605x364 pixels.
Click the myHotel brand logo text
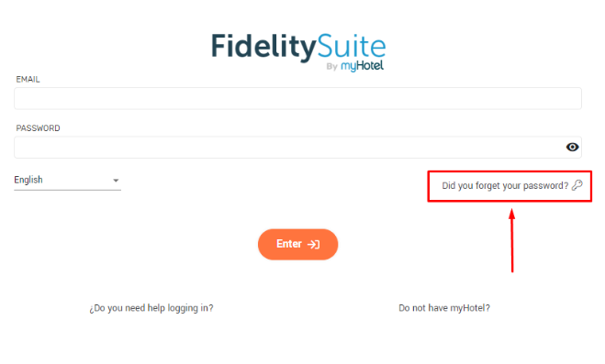point(362,66)
